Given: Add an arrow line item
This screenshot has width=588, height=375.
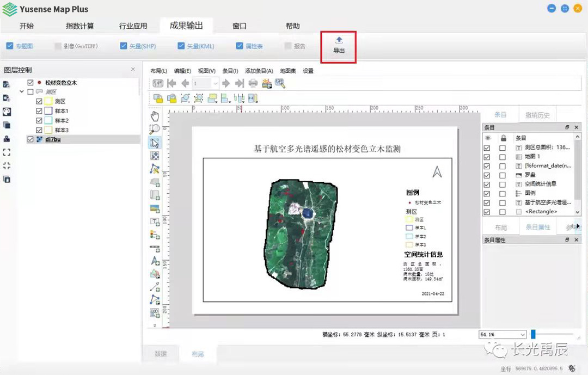Looking at the screenshot, I should pos(155,287).
